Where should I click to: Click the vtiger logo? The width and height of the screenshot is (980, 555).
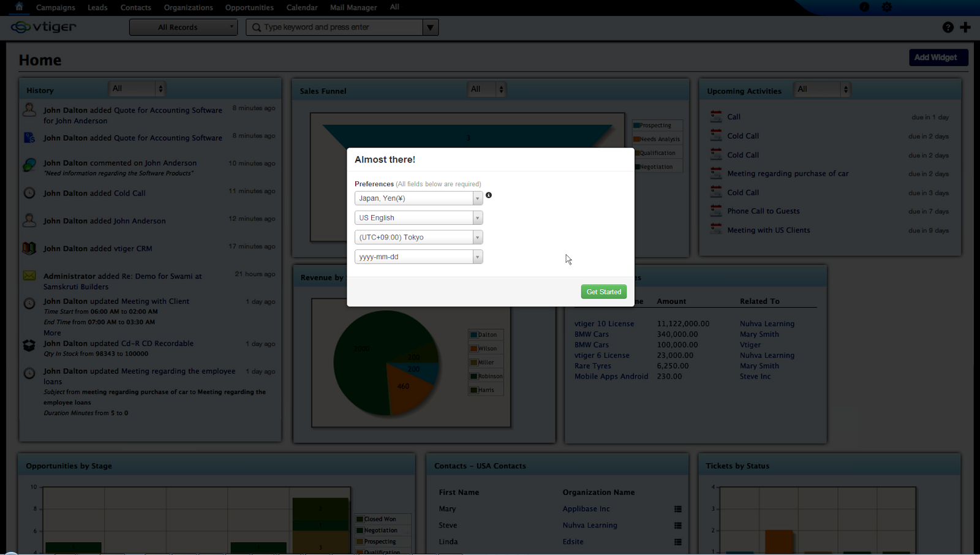point(43,27)
